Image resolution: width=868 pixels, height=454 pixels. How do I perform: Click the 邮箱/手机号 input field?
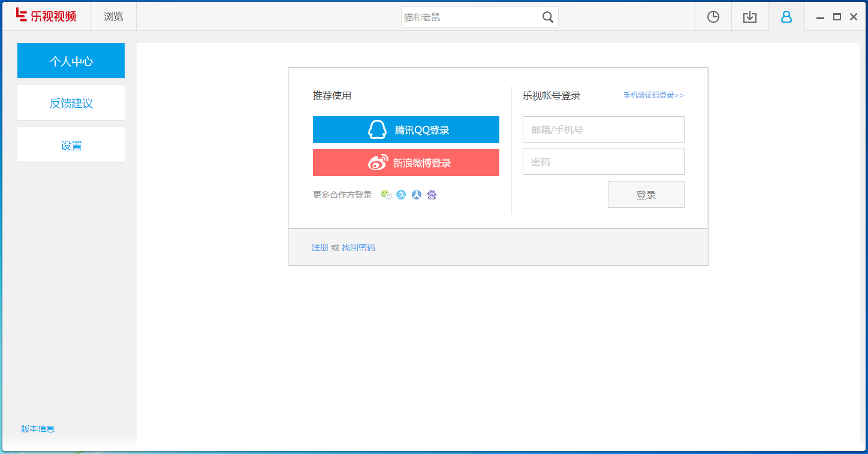[604, 129]
